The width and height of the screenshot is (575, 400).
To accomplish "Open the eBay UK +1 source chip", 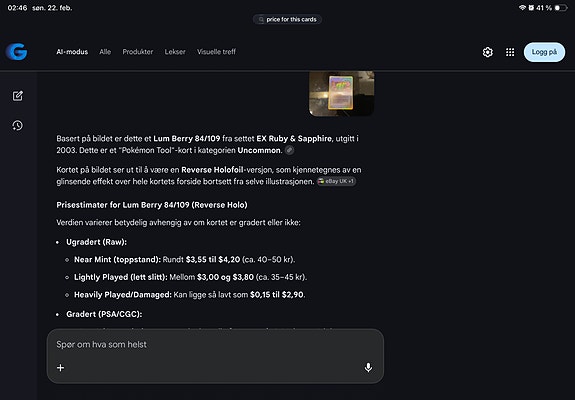I will 336,181.
